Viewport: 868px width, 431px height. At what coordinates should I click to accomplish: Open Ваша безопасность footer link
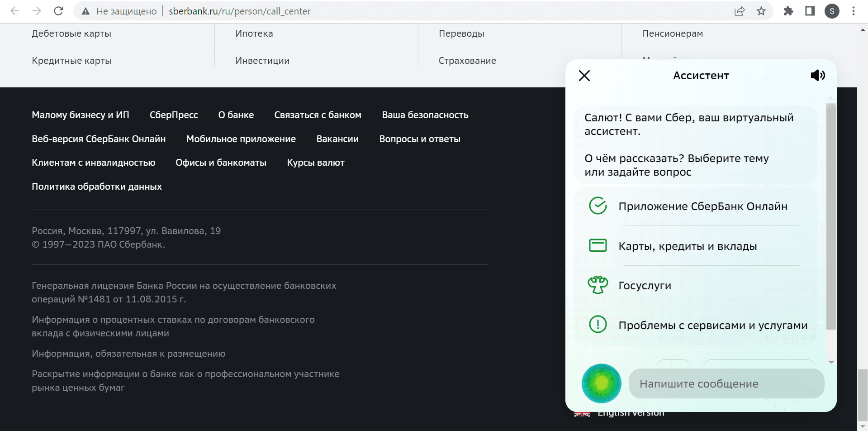pos(425,115)
